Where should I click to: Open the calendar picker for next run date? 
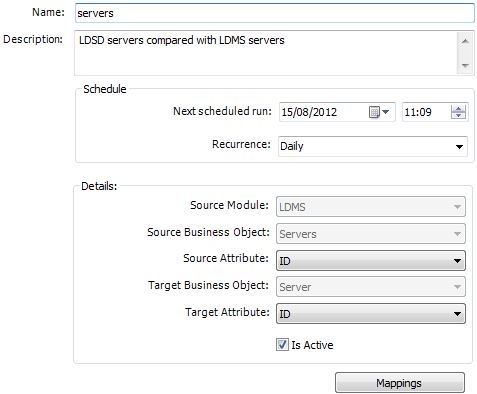click(x=379, y=112)
